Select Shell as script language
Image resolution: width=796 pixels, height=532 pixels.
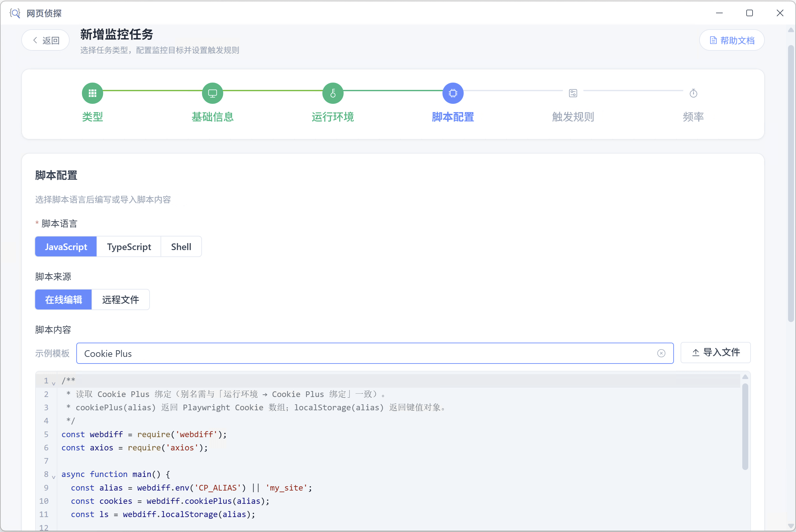181,247
